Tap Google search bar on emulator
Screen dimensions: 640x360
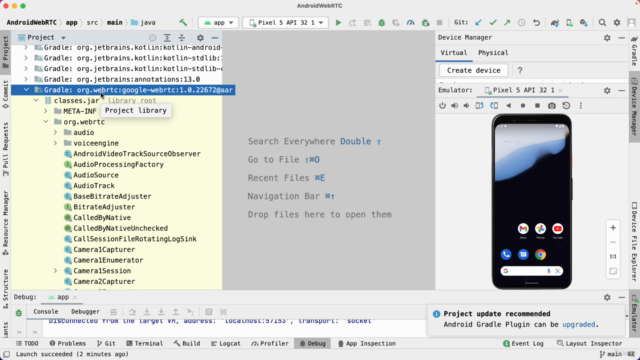point(531,271)
